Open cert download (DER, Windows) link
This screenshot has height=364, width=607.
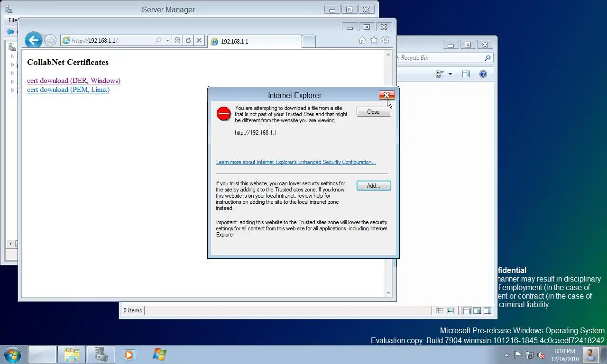[x=74, y=81]
